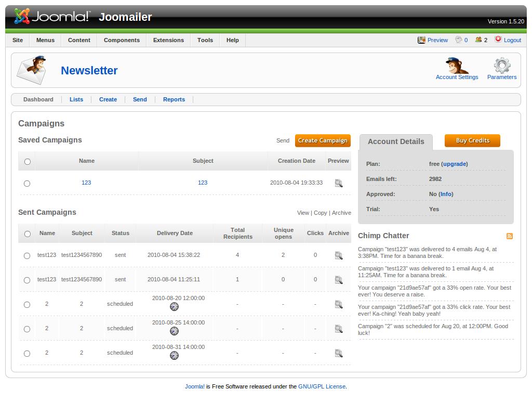Click the logged-in users icon showing 2
Screen dimensions: 532x415
point(478,40)
